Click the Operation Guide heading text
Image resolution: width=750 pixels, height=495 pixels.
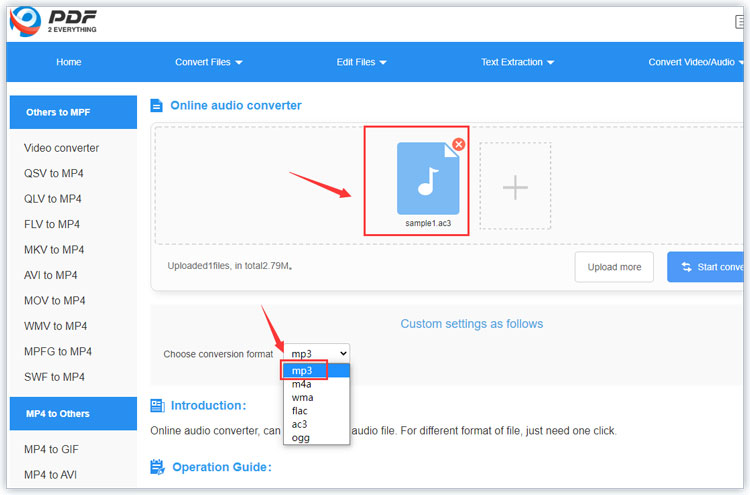(x=222, y=467)
